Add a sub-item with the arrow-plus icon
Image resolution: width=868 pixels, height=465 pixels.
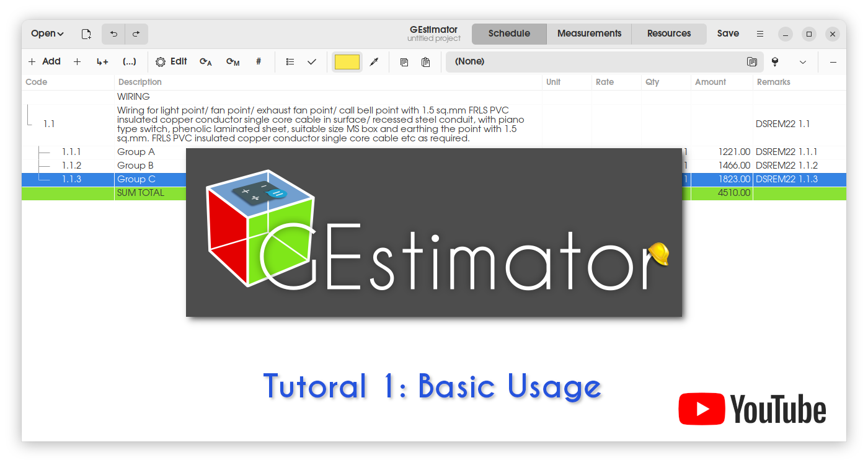click(x=102, y=61)
